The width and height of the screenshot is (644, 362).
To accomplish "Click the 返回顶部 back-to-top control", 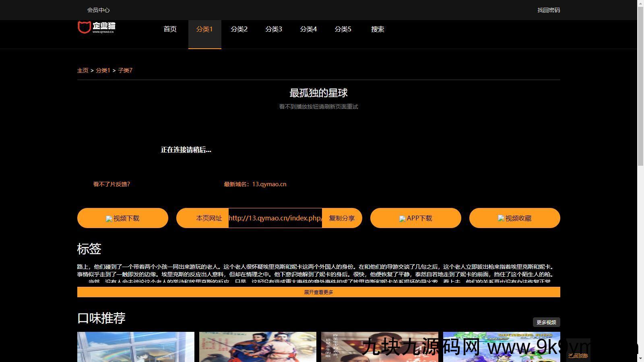I will [578, 356].
